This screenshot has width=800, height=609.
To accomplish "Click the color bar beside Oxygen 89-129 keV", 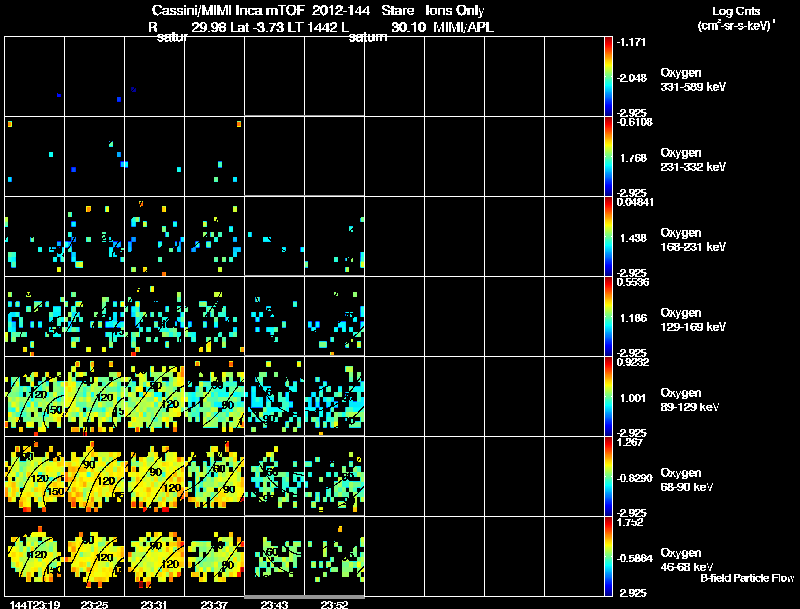I will coord(608,396).
